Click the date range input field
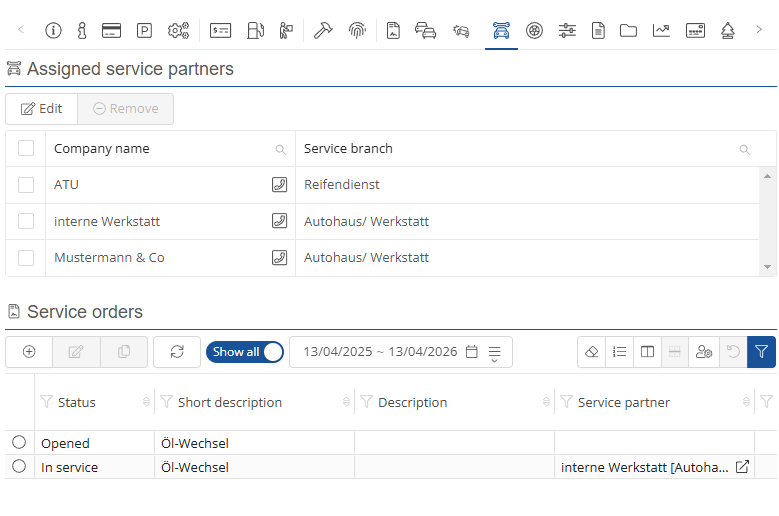Image resolution: width=779 pixels, height=516 pixels. [380, 352]
